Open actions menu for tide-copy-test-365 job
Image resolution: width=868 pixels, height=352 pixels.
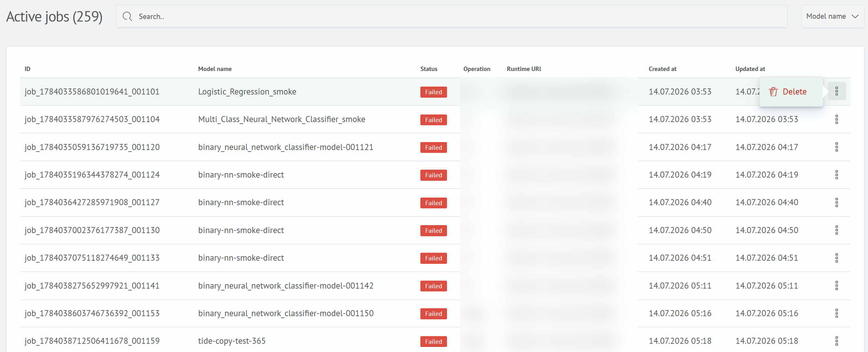pos(836,341)
